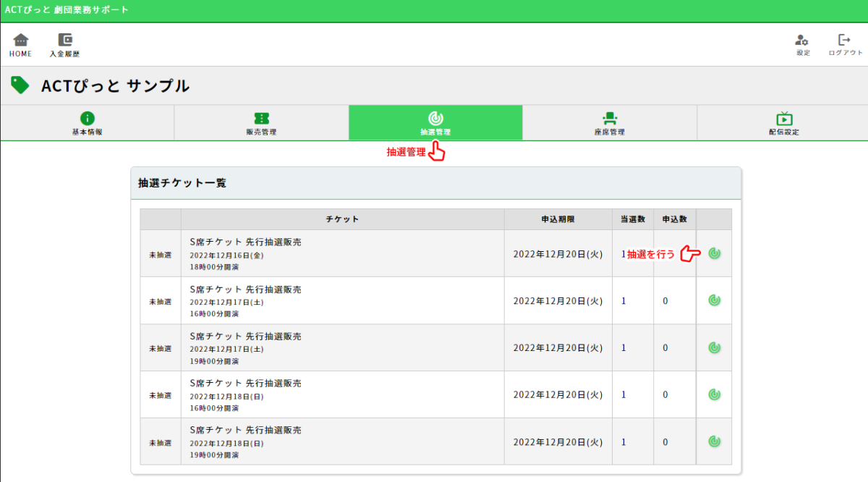868x482 pixels.
Task: Click 当選数 value for Dec 17 16:00 row
Action: point(624,300)
